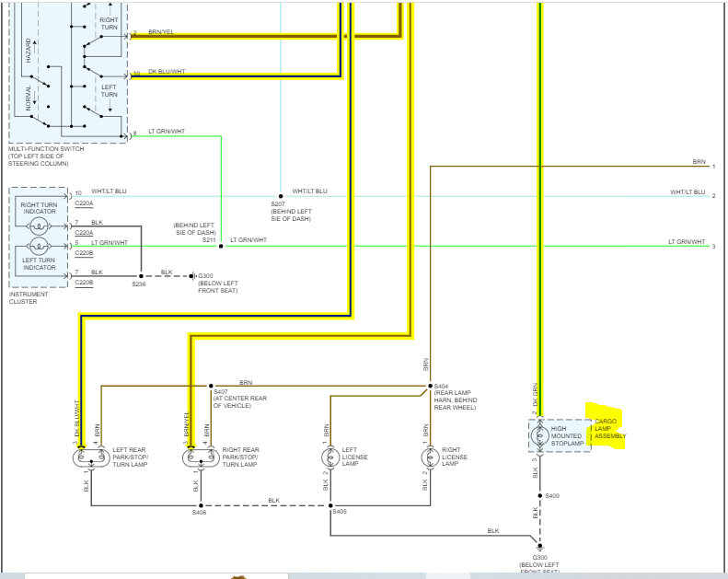Click the left rear park/stop/turn lamp symbol
The width and height of the screenshot is (728, 579).
click(91, 458)
